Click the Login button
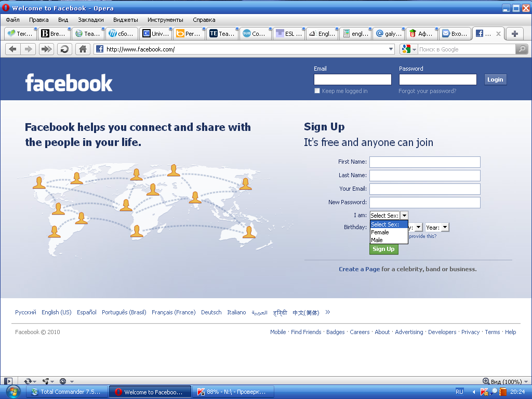Viewport: 532px width, 399px height. click(495, 79)
